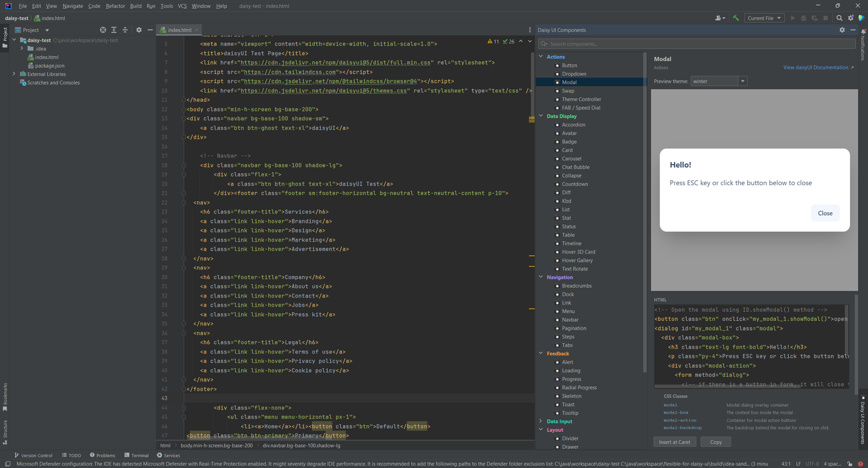Image resolution: width=868 pixels, height=468 pixels.
Task: Select package.json in project tree
Action: pyautogui.click(x=50, y=66)
